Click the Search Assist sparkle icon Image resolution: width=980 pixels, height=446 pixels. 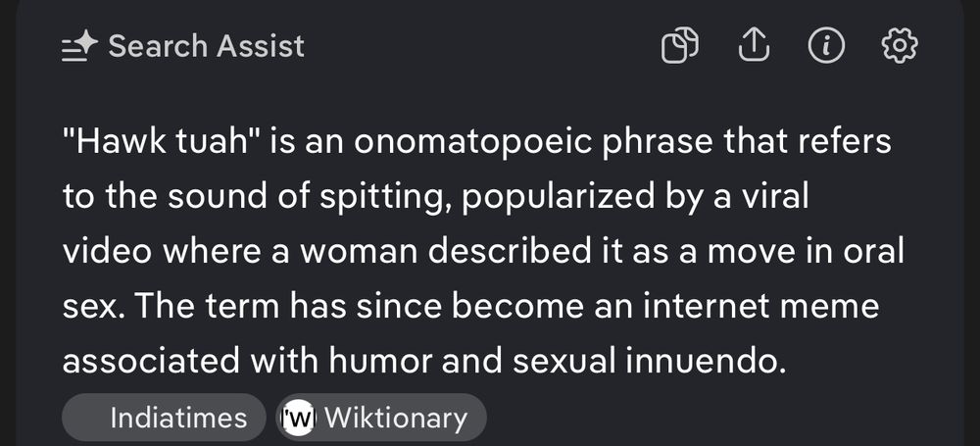tap(79, 46)
